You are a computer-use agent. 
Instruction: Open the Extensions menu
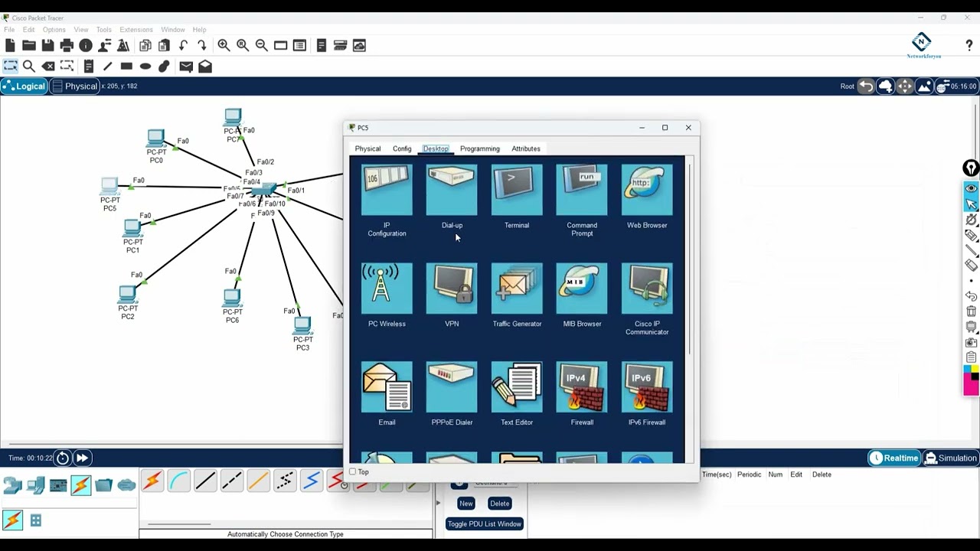tap(136, 30)
